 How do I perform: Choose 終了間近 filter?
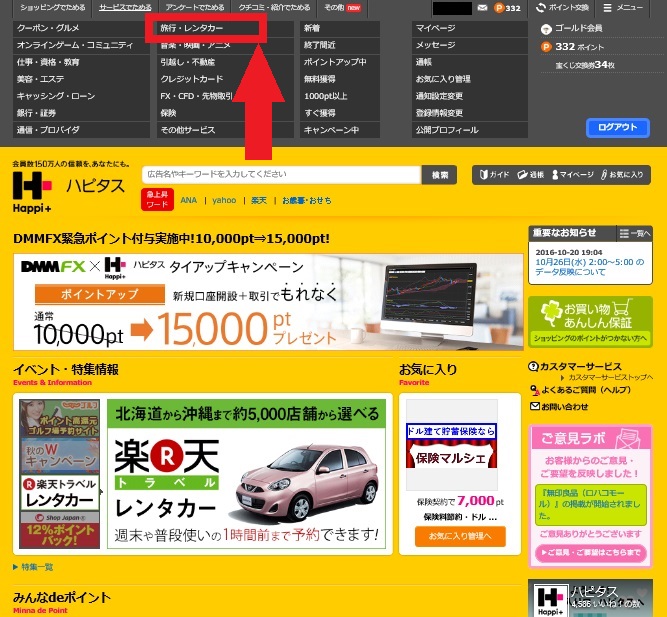click(x=340, y=45)
